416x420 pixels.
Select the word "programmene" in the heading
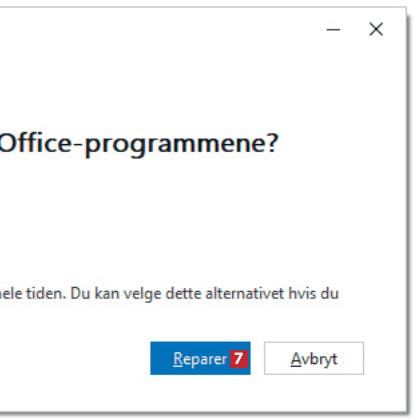click(x=174, y=146)
